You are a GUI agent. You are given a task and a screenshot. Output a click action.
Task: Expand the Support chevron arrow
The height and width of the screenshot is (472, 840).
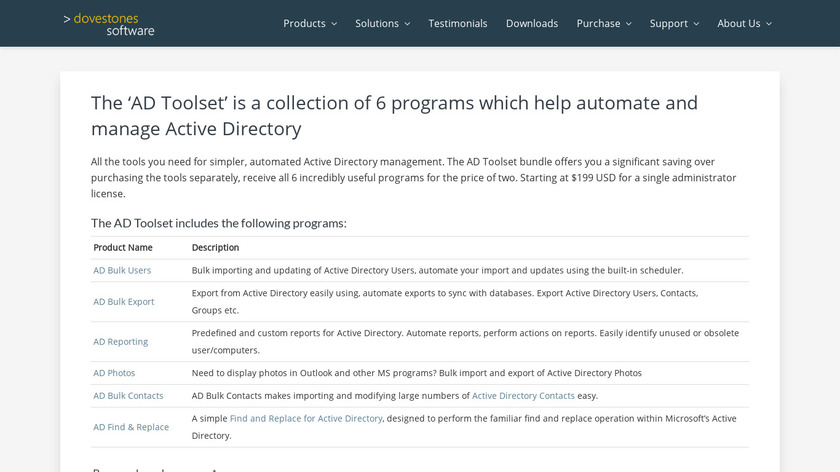696,24
